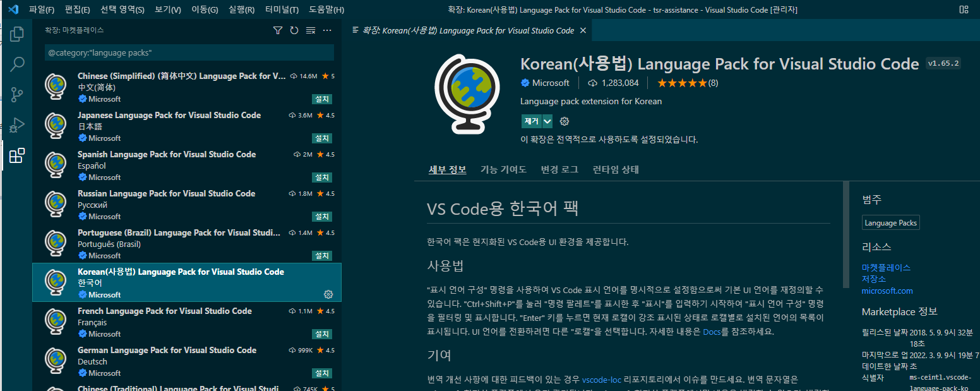Viewport: 980px width, 391px height.
Task: Click the Chinese (Simplified) pack globe icon
Action: click(x=56, y=87)
